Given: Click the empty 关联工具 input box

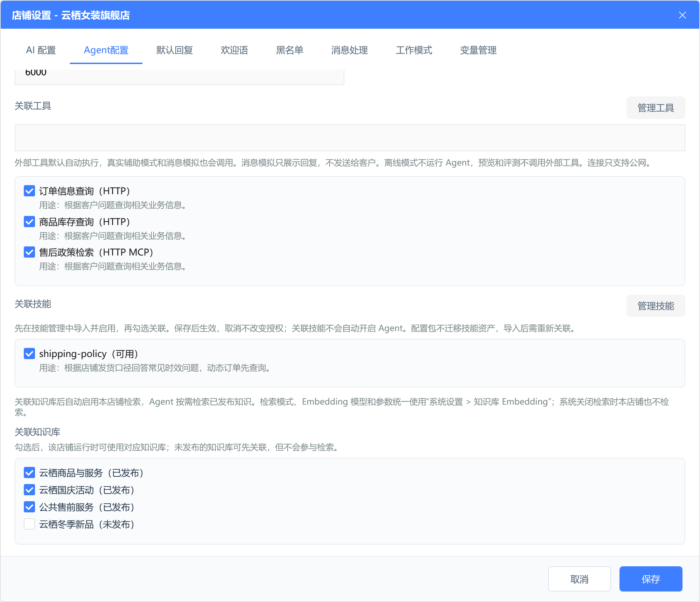Looking at the screenshot, I should (350, 138).
